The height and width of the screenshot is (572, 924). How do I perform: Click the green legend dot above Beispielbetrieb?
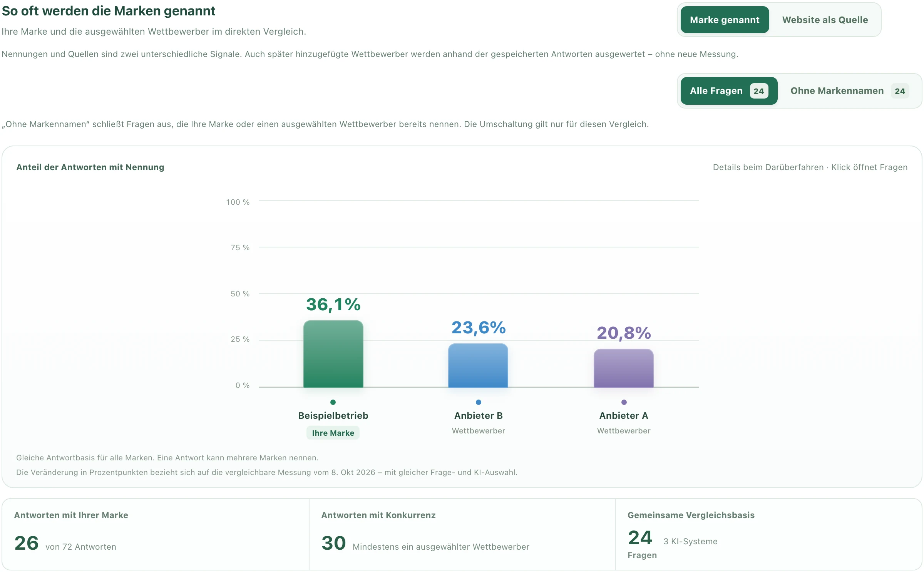point(333,402)
